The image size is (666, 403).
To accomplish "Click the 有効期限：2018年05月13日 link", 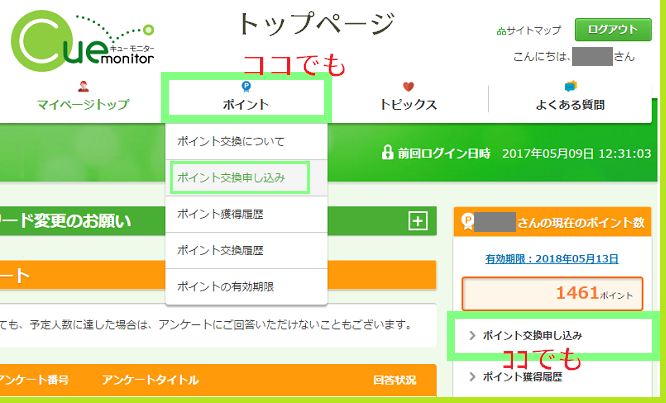I will pos(552,259).
